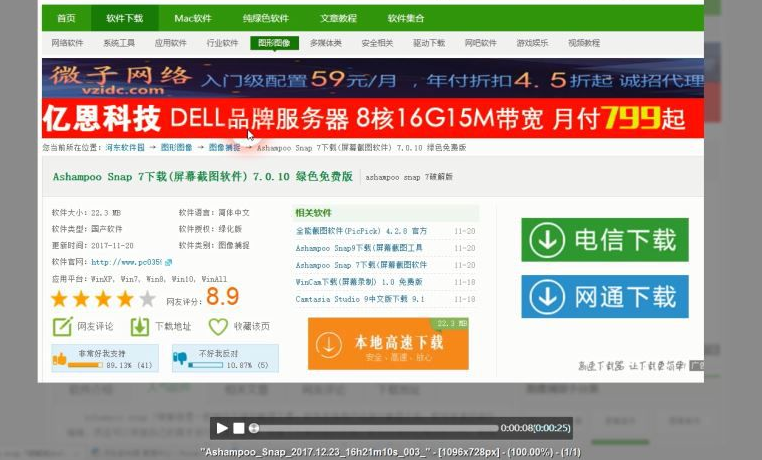Open the 软件下载 nav tab

click(125, 18)
